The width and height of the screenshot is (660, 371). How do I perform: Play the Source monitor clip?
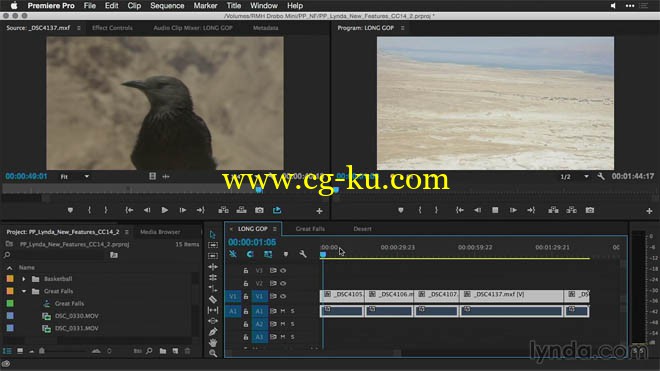point(165,210)
